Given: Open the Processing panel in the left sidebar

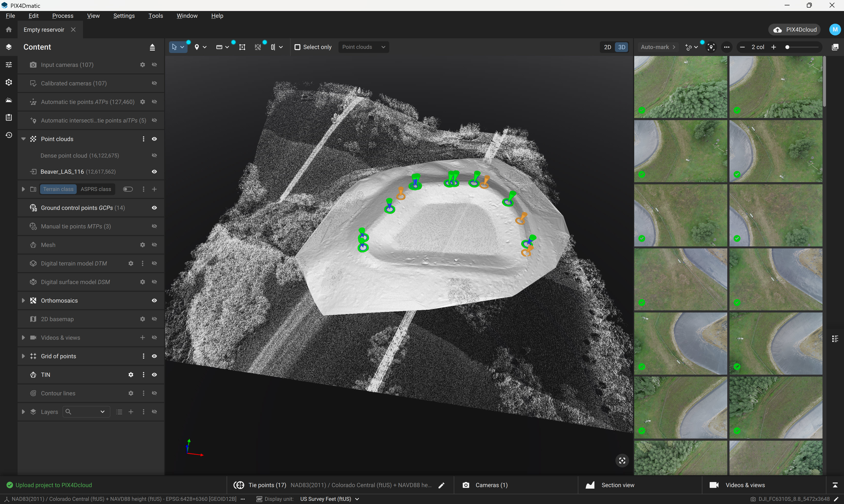Looking at the screenshot, I should 9,82.
